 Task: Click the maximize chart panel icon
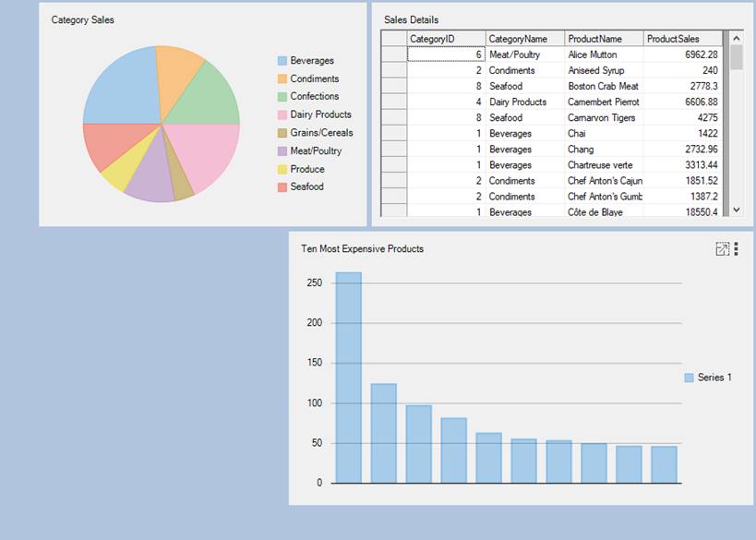722,249
